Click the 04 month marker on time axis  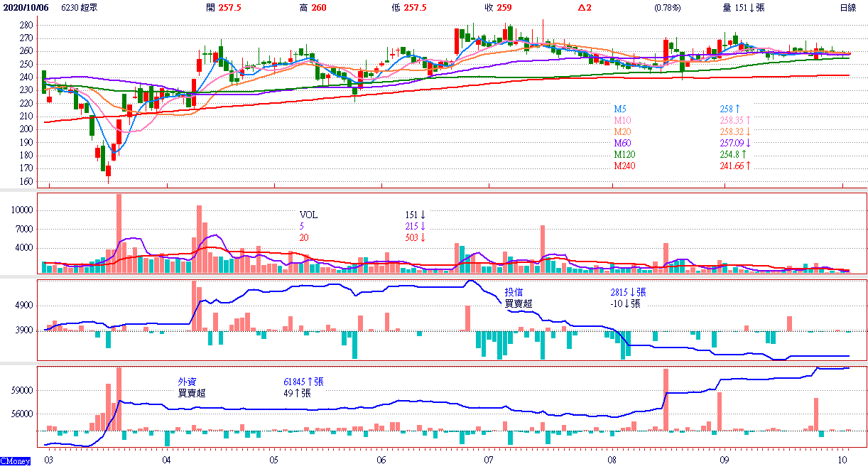166,460
